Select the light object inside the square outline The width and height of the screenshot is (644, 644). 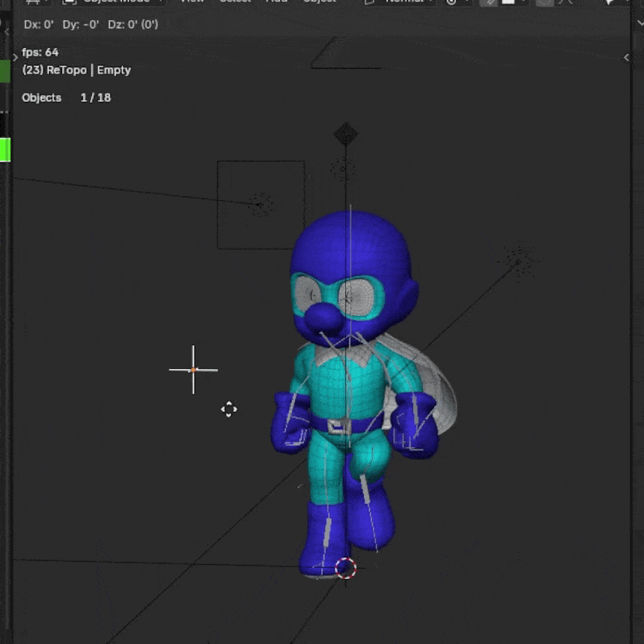coord(260,203)
